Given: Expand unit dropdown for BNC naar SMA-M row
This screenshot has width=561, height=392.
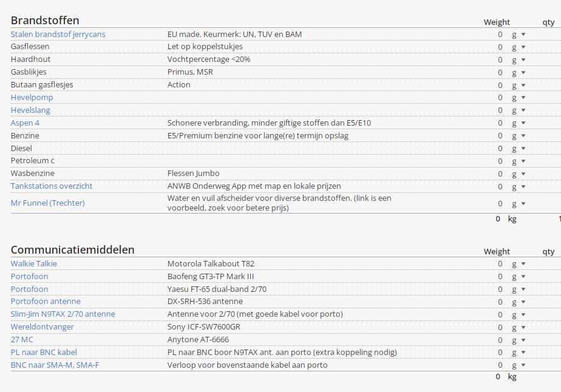Looking at the screenshot, I should [x=518, y=365].
